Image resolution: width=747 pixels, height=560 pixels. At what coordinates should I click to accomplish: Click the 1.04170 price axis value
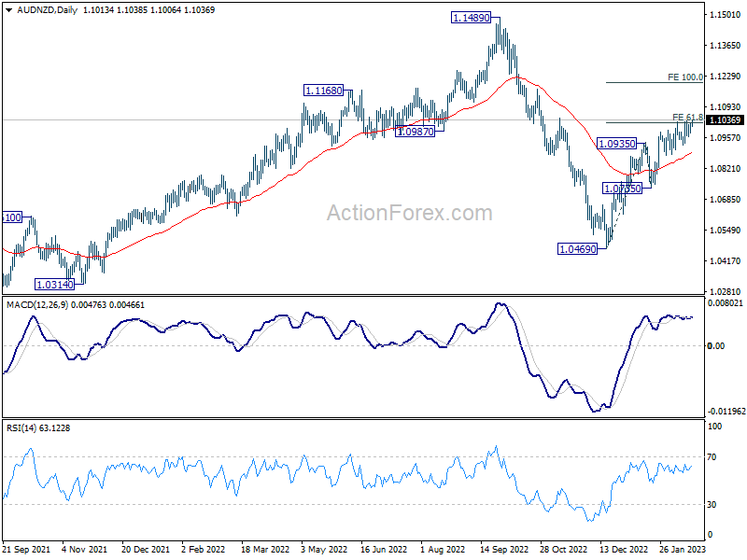(726, 261)
